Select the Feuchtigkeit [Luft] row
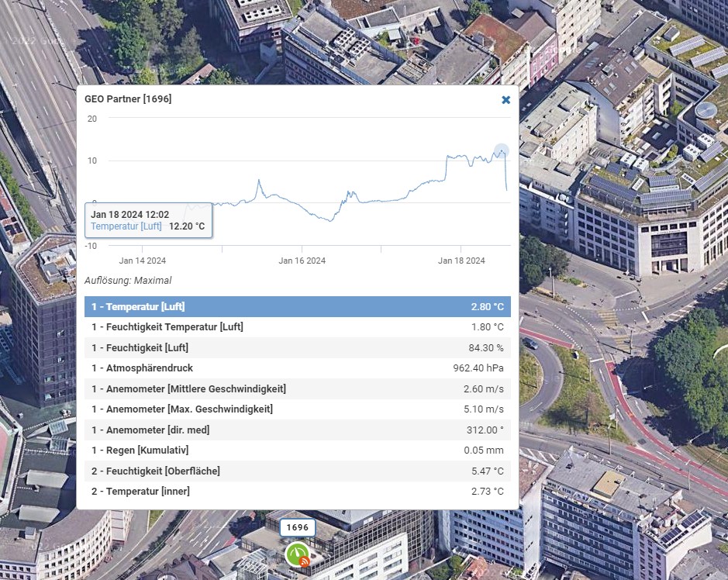The width and height of the screenshot is (728, 580). [x=297, y=347]
